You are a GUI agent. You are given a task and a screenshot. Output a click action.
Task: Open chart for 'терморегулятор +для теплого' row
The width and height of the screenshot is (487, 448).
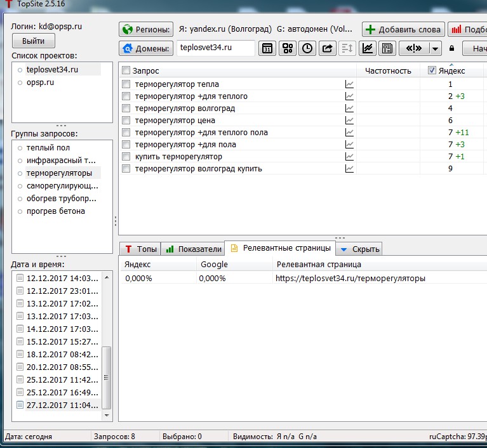coord(349,96)
